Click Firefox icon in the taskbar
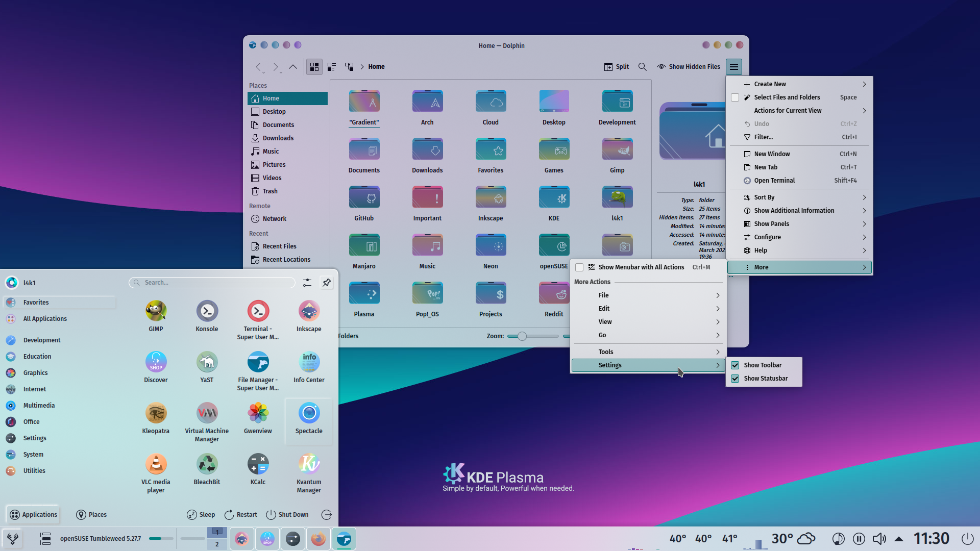This screenshot has height=551, width=980. [x=318, y=539]
